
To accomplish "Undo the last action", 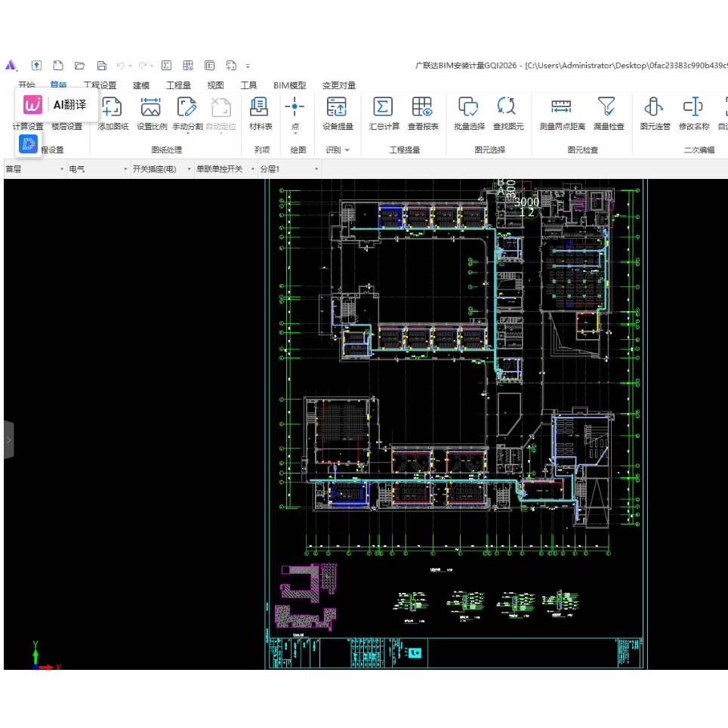I will pyautogui.click(x=120, y=66).
